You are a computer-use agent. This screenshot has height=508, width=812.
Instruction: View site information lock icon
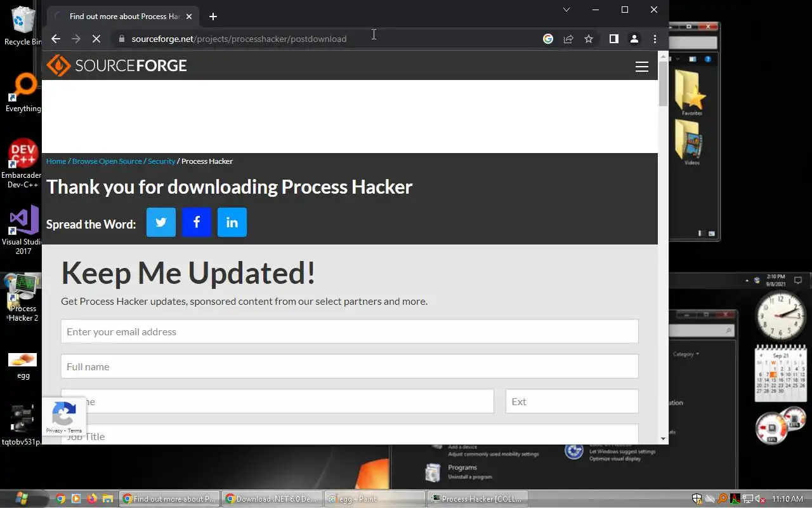click(122, 39)
